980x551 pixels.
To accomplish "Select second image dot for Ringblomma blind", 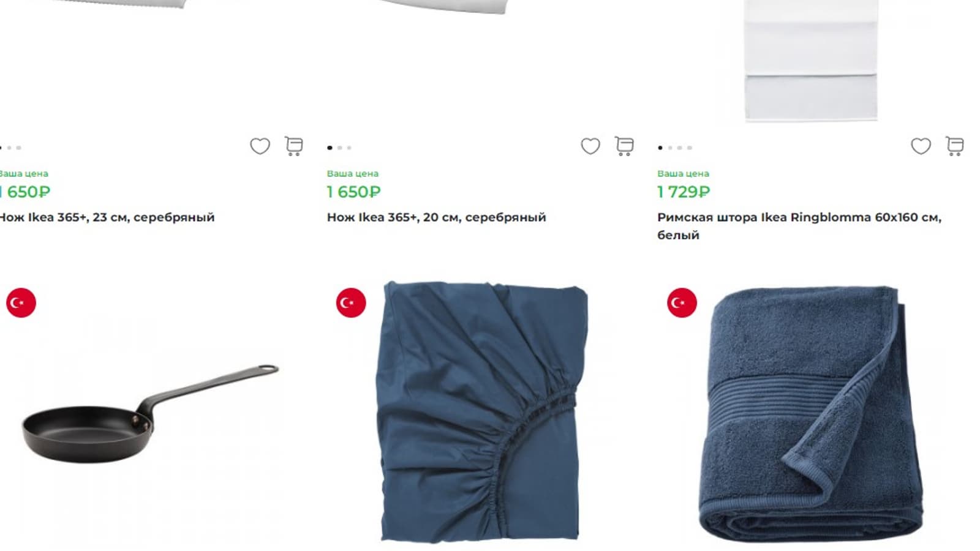I will tap(670, 148).
